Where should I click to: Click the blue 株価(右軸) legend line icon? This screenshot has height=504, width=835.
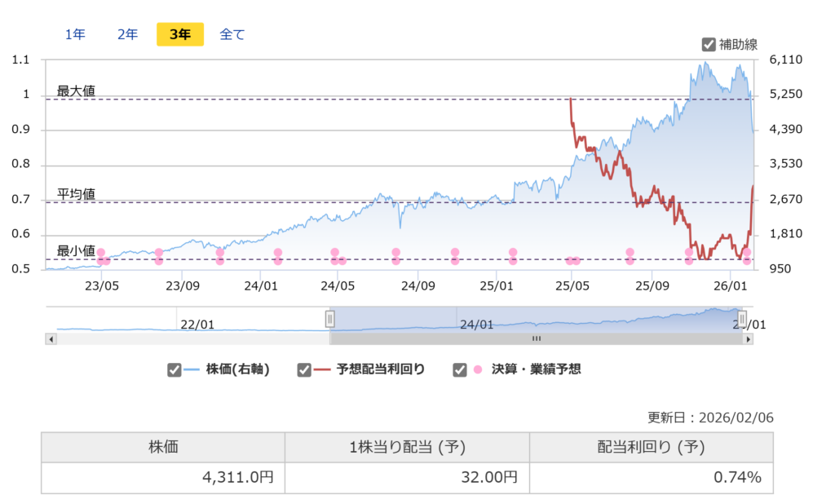[x=192, y=369]
